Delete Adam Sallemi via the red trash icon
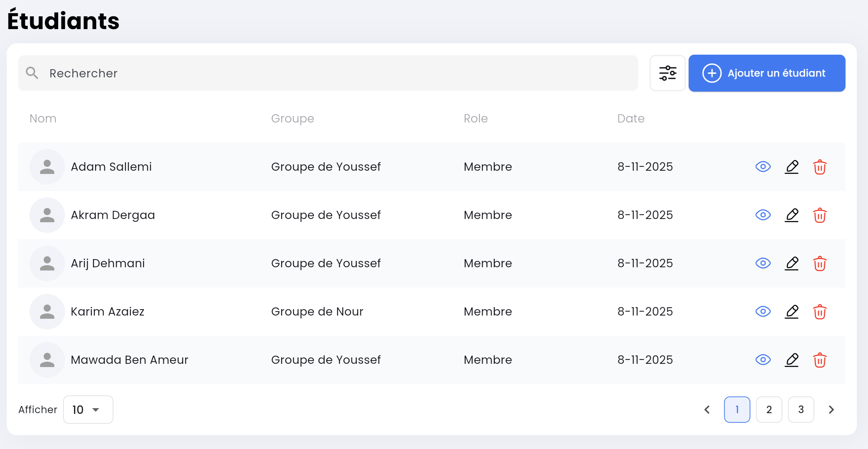Image resolution: width=868 pixels, height=449 pixels. point(820,166)
